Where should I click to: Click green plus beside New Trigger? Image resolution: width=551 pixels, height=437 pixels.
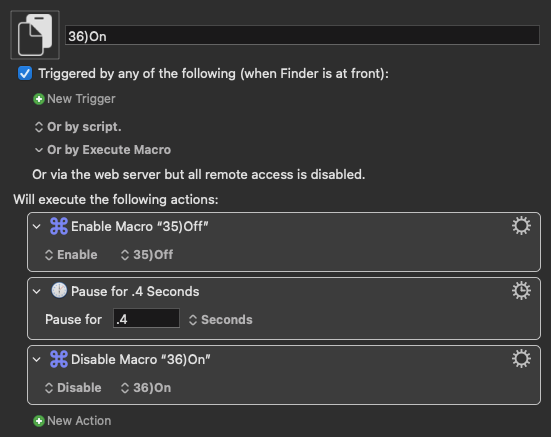tap(39, 99)
